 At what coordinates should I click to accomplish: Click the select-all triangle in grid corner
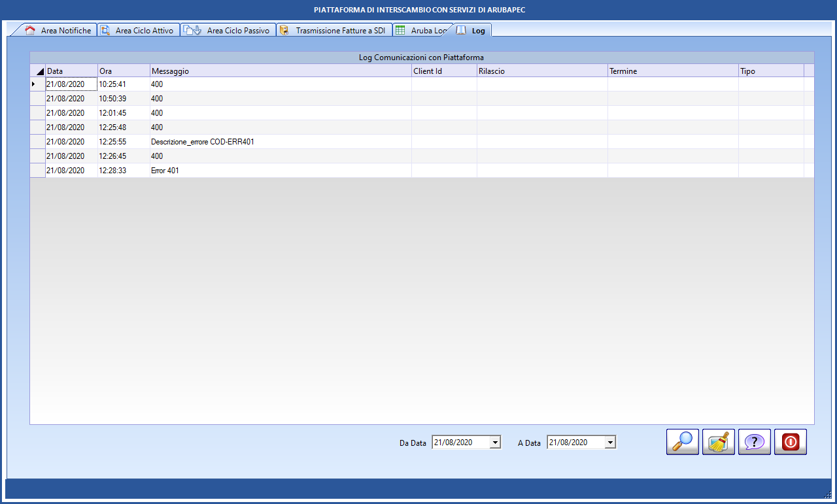pos(38,71)
